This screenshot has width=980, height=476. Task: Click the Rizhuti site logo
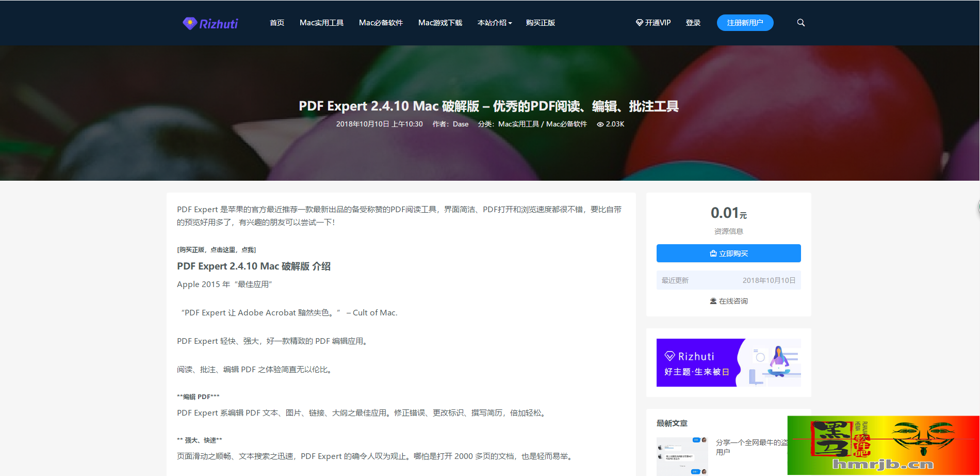210,23
